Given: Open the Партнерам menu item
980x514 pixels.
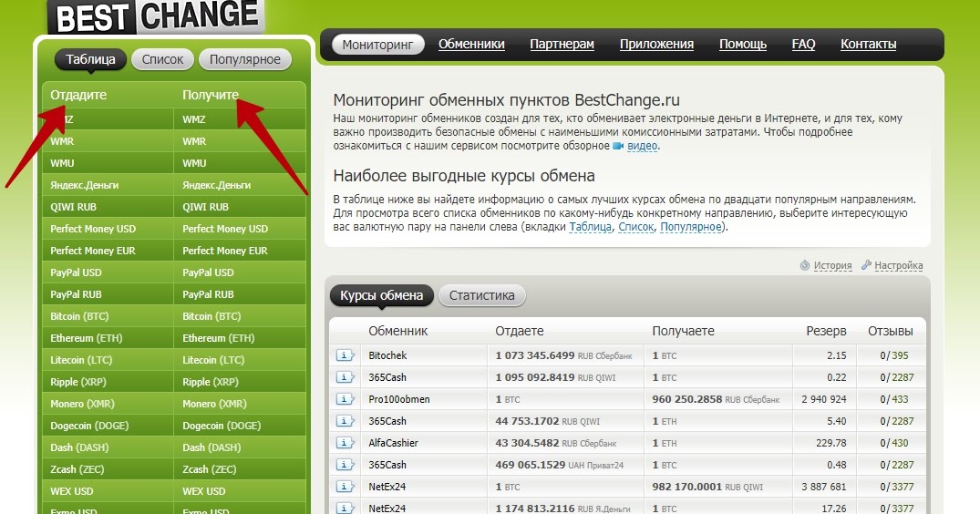Looking at the screenshot, I should pyautogui.click(x=562, y=45).
